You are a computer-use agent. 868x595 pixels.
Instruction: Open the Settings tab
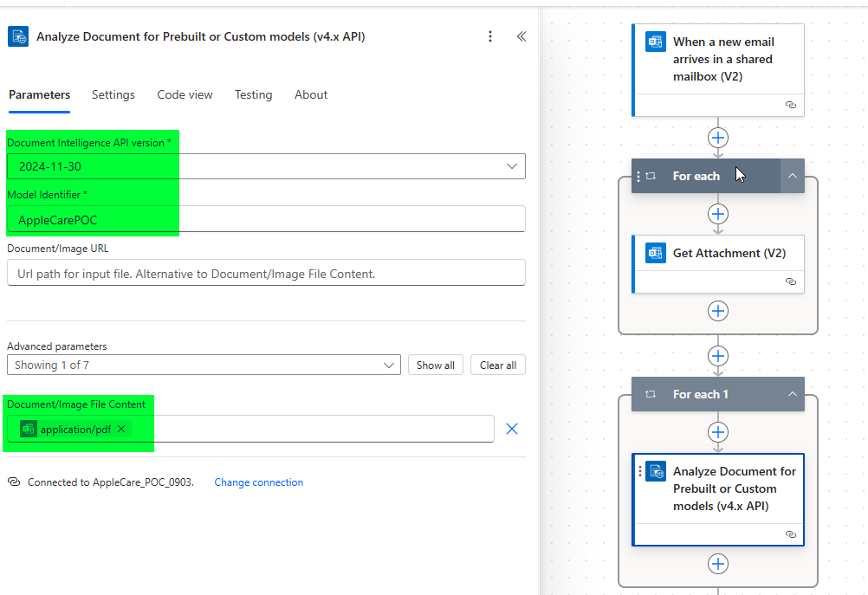tap(113, 94)
